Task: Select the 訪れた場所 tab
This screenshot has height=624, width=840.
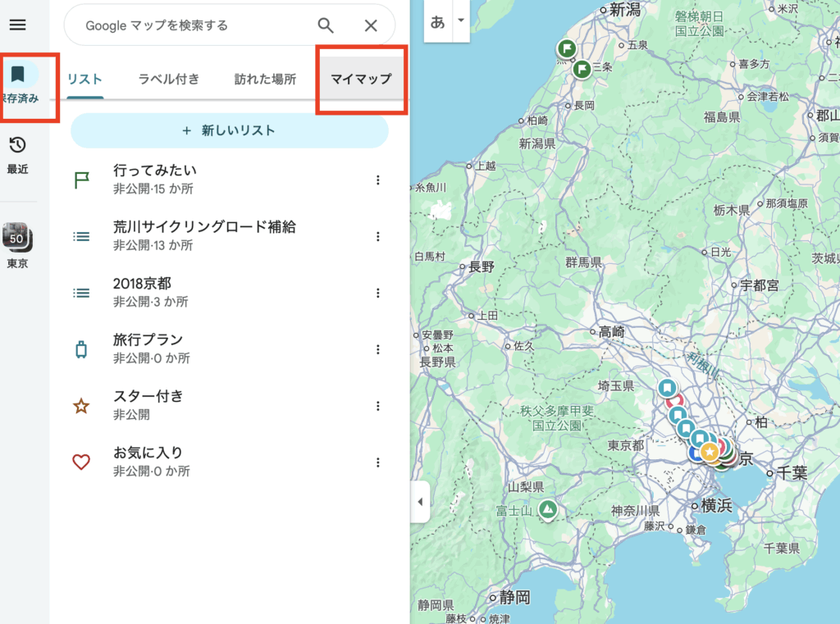Action: click(x=265, y=80)
